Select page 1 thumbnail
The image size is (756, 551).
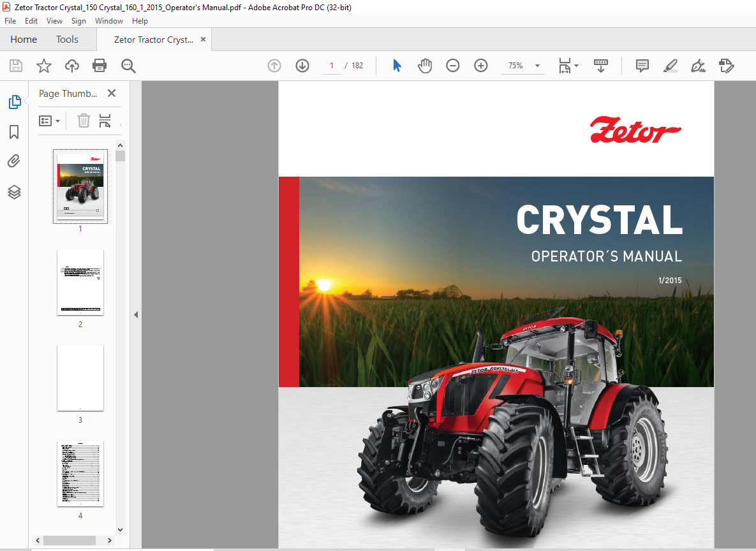80,186
